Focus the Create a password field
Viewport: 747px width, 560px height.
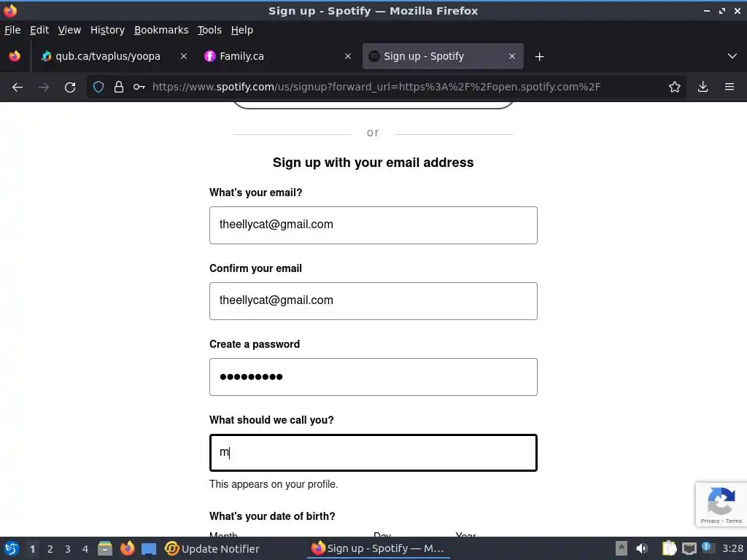click(373, 377)
